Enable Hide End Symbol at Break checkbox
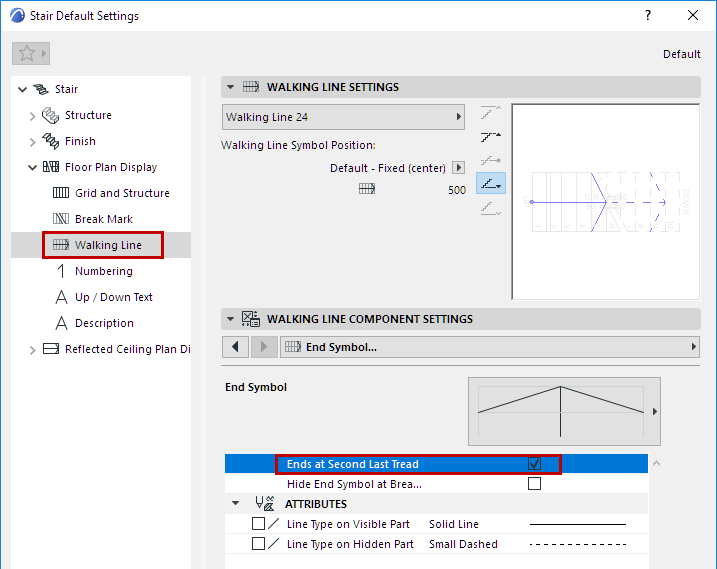This screenshot has width=717, height=569. (x=534, y=484)
